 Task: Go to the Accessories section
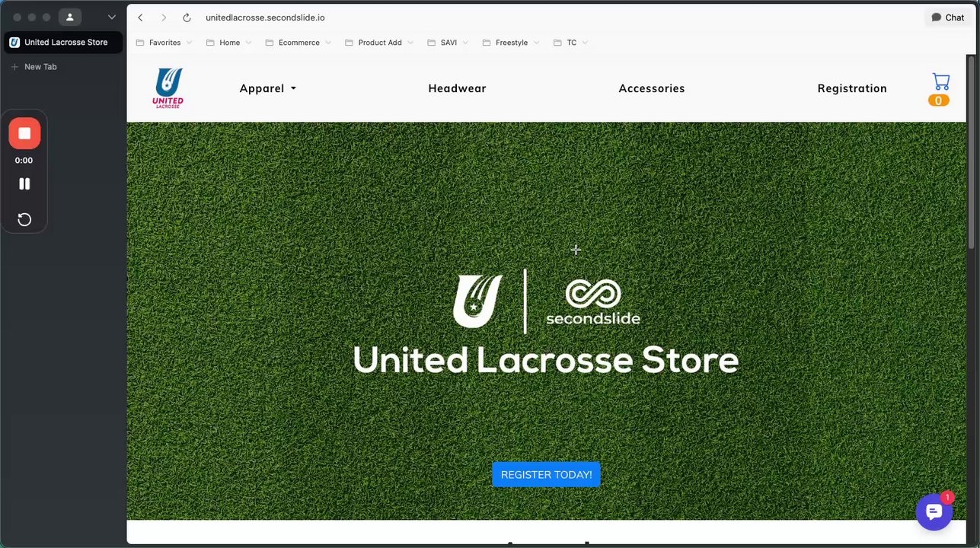(x=652, y=88)
